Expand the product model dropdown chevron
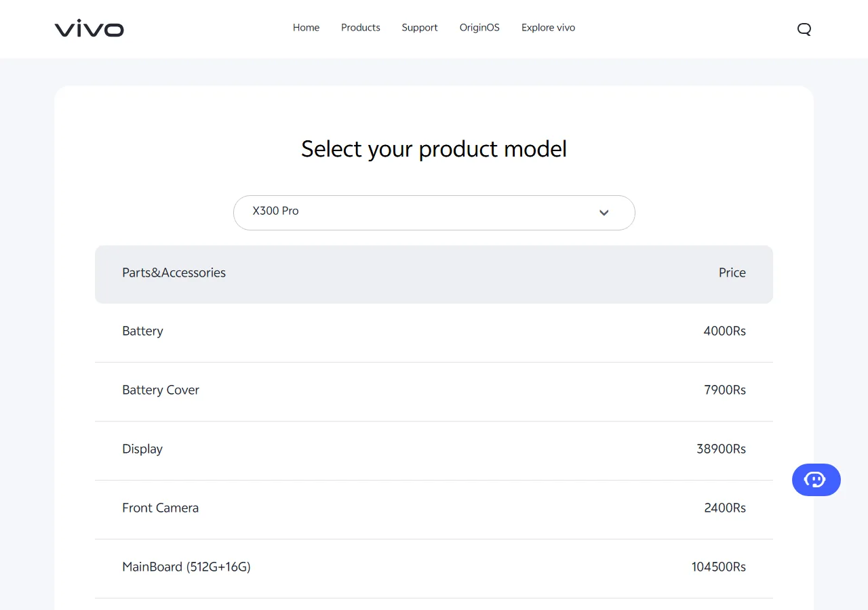 [x=604, y=213]
